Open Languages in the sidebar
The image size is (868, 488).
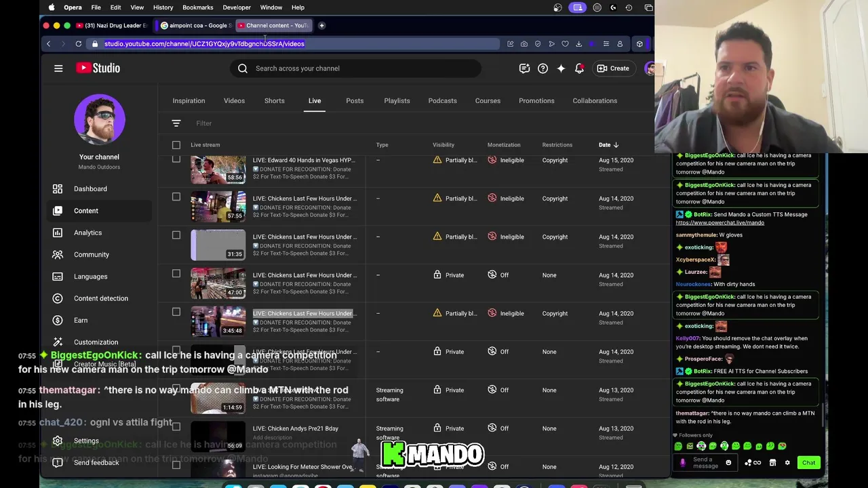click(x=98, y=277)
